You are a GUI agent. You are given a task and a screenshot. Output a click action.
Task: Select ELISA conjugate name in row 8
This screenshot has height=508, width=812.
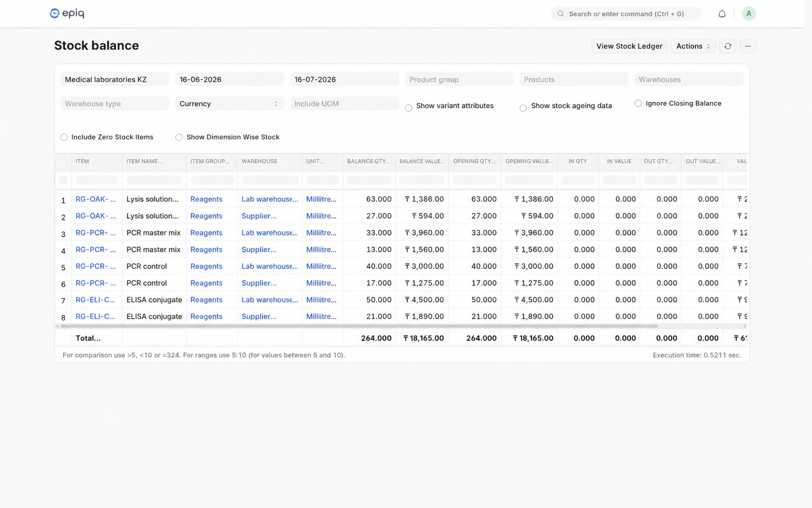[x=154, y=317]
